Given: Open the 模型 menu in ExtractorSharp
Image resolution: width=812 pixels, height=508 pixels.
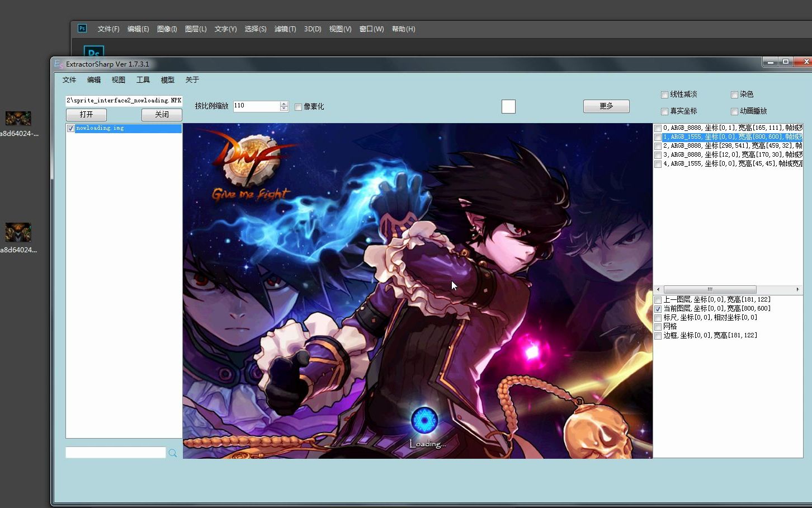Looking at the screenshot, I should click(168, 80).
